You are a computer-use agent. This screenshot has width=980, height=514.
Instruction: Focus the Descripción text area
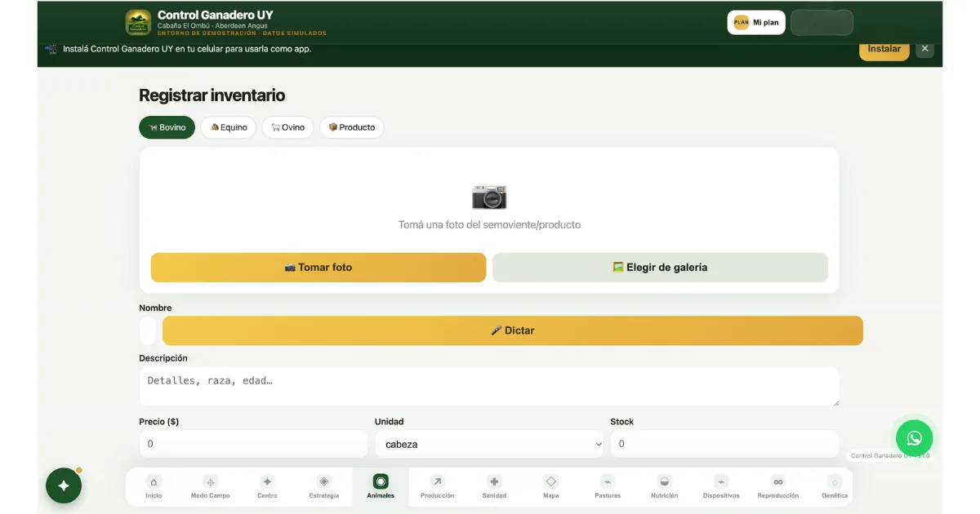pyautogui.click(x=489, y=386)
